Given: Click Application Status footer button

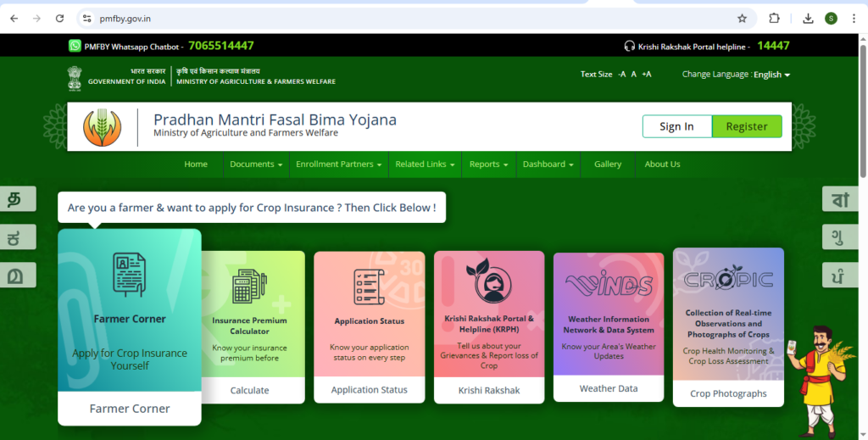Looking at the screenshot, I should (370, 390).
